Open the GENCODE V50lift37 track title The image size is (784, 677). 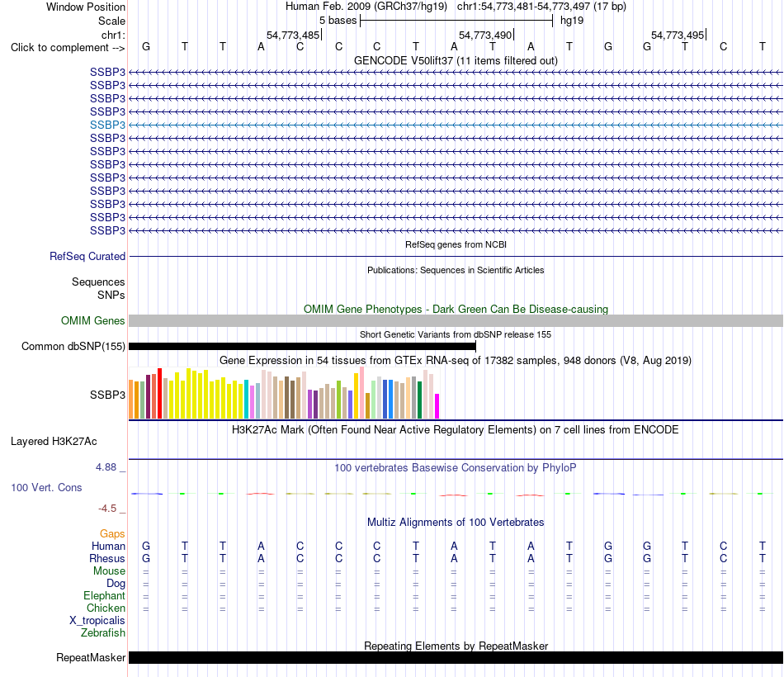(x=456, y=60)
